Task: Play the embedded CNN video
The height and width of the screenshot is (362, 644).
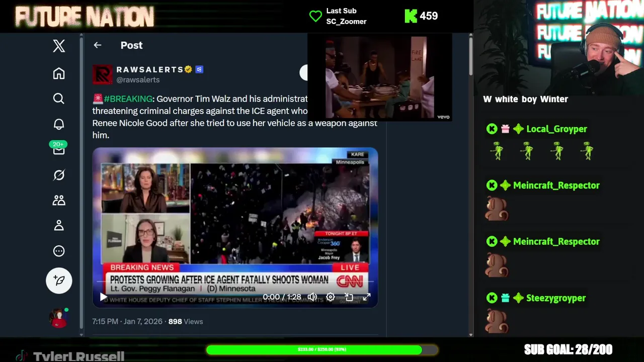Action: point(103,297)
